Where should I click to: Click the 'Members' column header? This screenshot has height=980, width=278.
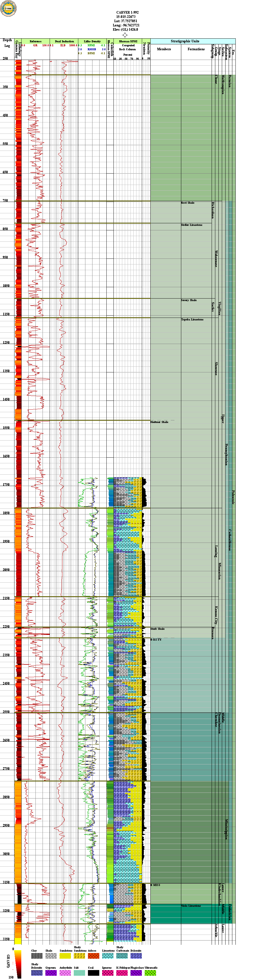[164, 49]
